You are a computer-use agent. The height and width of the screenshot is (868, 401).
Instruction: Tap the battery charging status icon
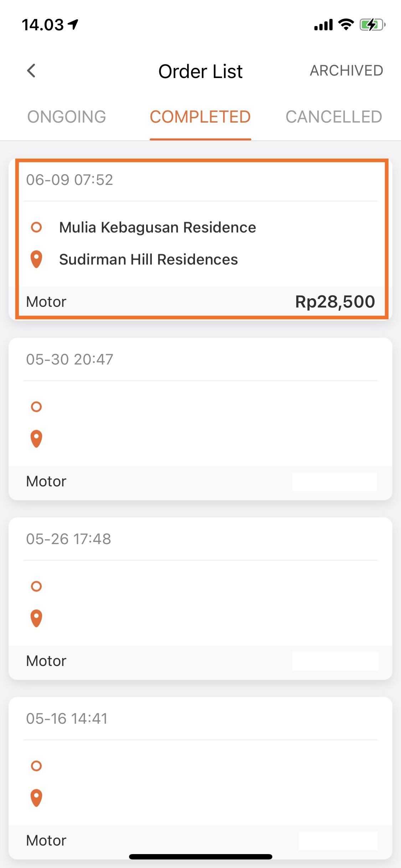(372, 25)
